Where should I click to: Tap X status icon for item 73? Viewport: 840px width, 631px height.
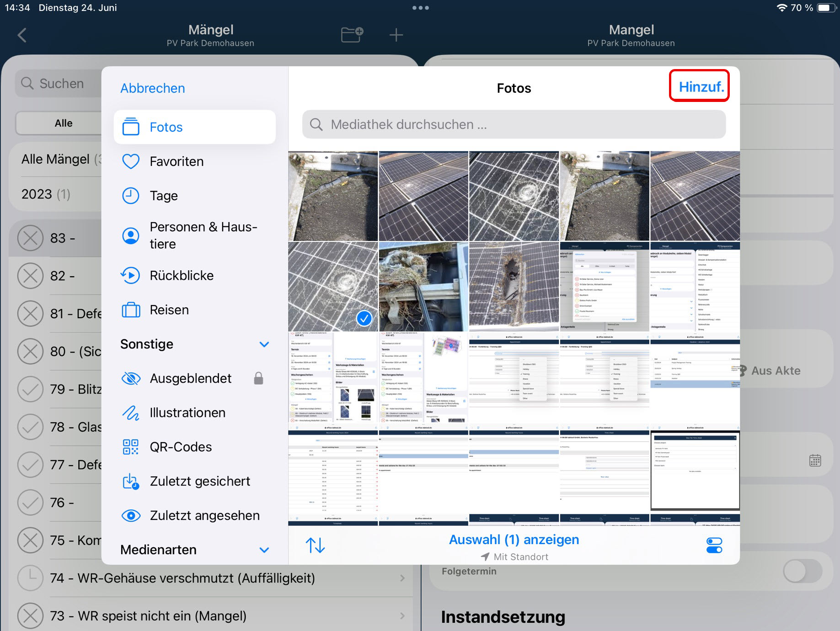[30, 616]
